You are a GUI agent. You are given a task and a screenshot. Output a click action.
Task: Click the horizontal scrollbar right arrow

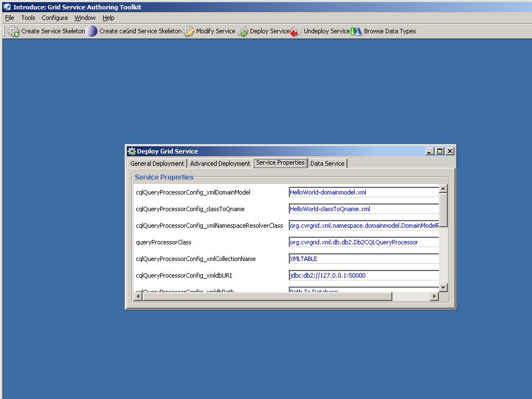pos(434,296)
